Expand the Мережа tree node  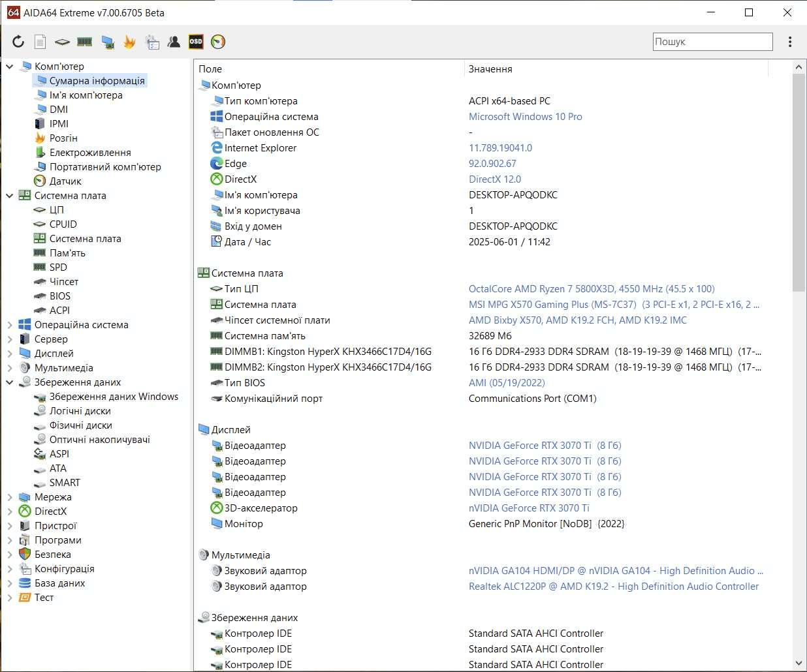point(10,496)
